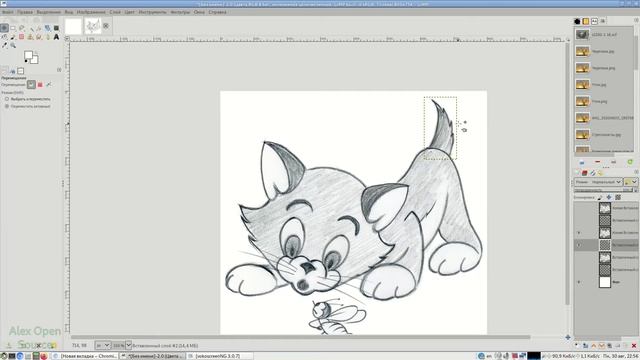
Task: Switch to the Paths tab beside Layers
Action: pyautogui.click(x=593, y=173)
